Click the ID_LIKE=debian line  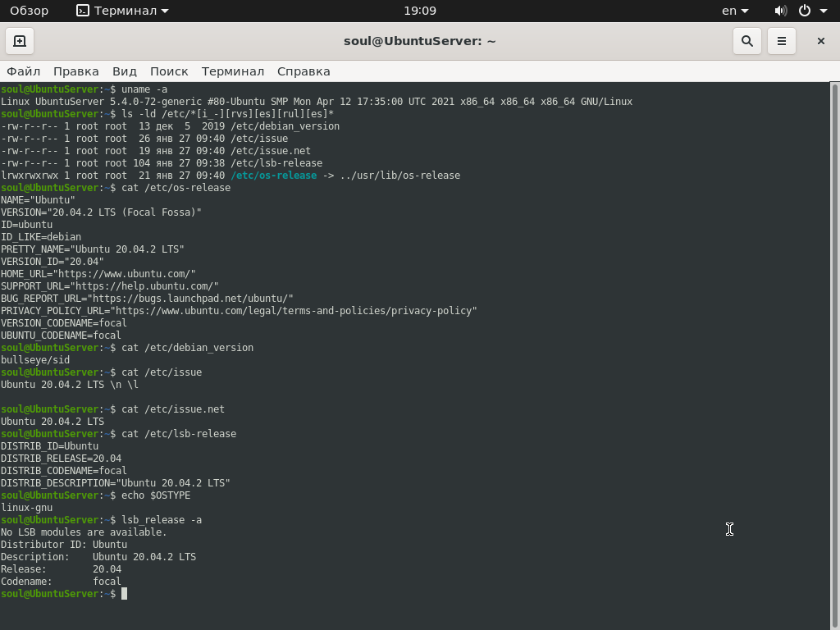tap(41, 237)
